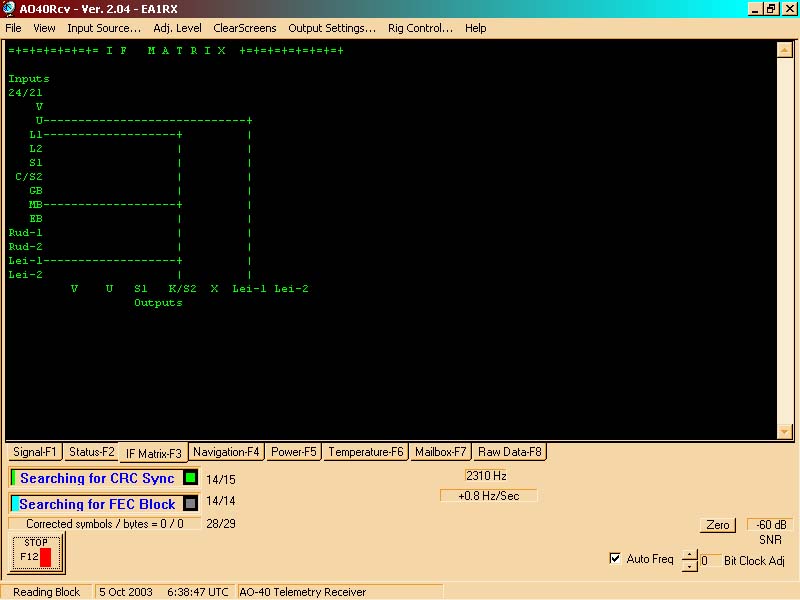Open the File menu
Screen dimensions: 800x600
pos(13,28)
